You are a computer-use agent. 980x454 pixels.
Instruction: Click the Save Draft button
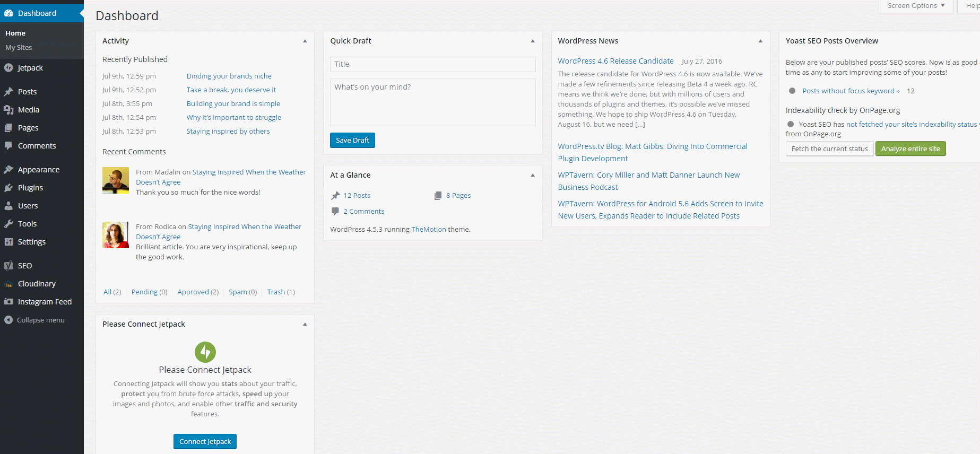[352, 140]
